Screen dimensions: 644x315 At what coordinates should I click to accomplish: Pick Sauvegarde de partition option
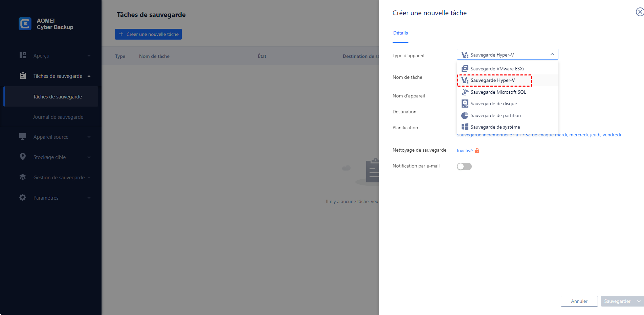(507, 115)
